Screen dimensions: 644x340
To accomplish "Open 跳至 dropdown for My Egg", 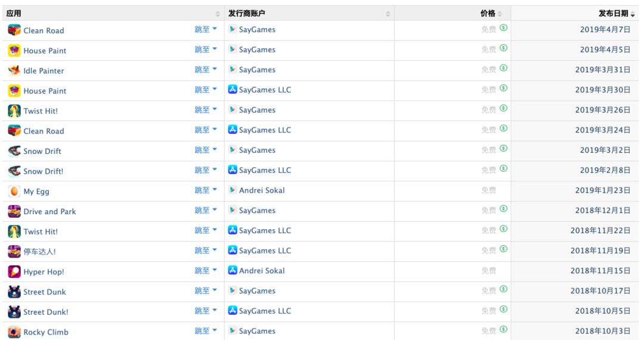I will [206, 190].
